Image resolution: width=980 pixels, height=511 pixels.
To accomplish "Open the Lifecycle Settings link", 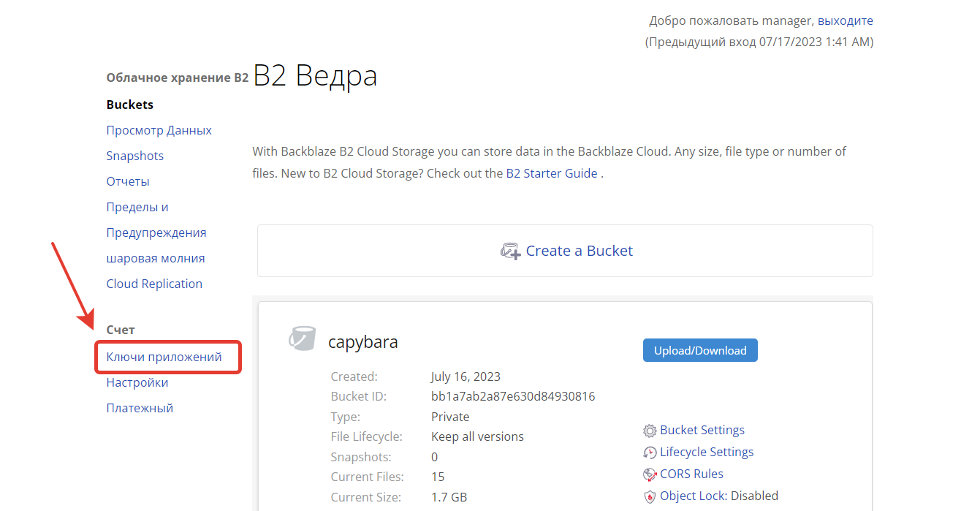I will tap(707, 452).
